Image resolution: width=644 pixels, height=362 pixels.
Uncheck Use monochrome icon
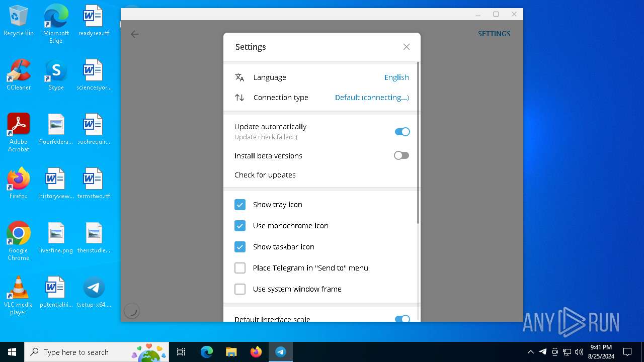pyautogui.click(x=240, y=226)
